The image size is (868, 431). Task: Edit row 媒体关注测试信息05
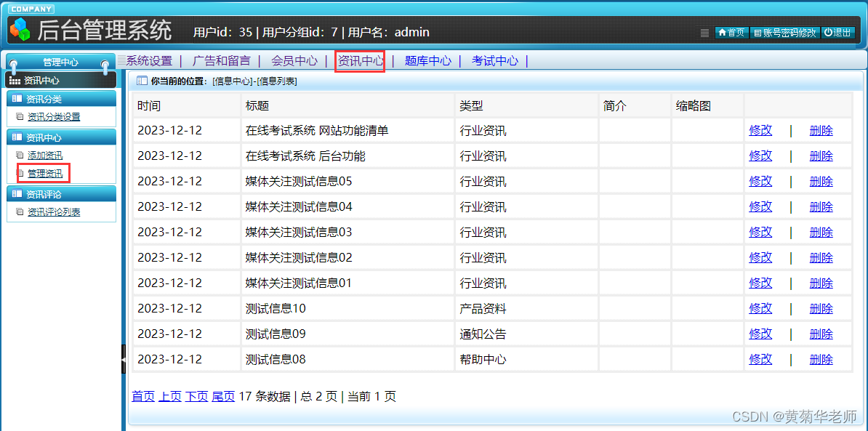pyautogui.click(x=760, y=182)
